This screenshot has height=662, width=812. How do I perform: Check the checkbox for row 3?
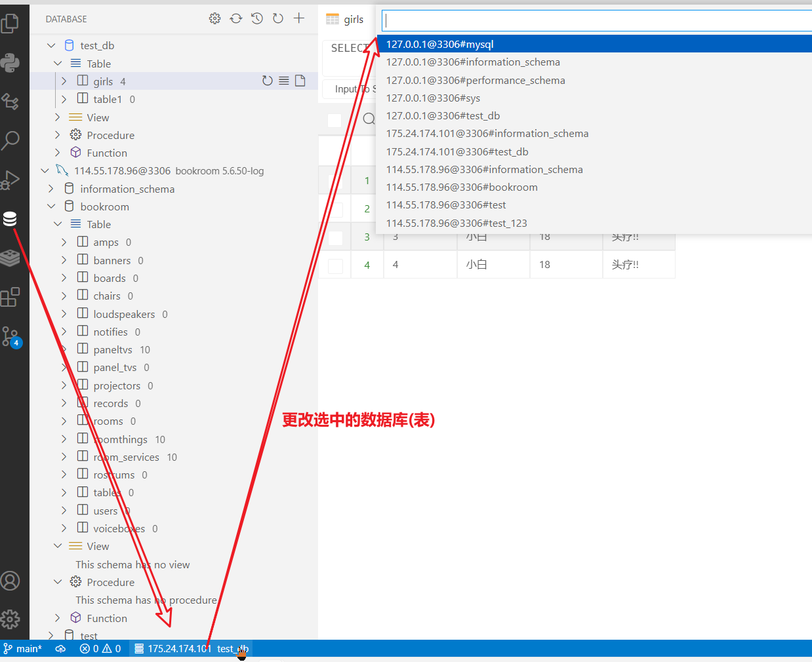point(335,237)
